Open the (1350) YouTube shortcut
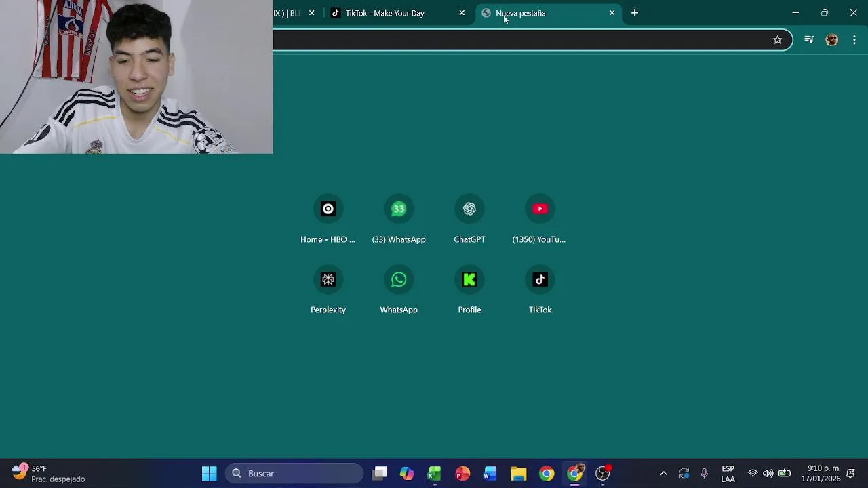 click(540, 220)
